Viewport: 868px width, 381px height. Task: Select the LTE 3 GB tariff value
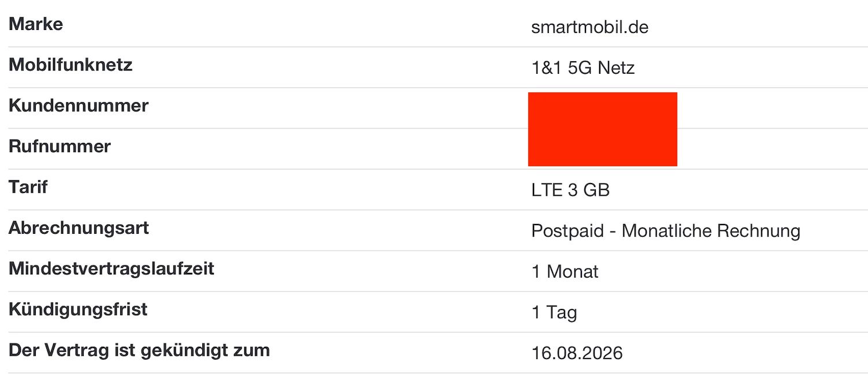tap(570, 190)
